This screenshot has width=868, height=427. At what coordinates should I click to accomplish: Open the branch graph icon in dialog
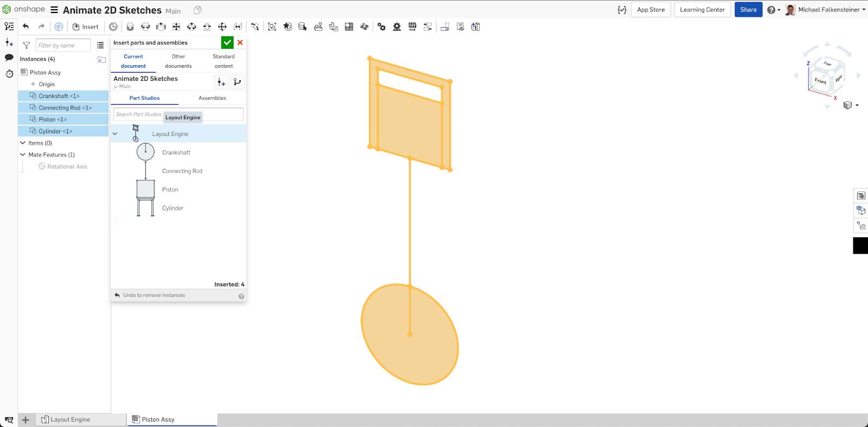coord(237,82)
